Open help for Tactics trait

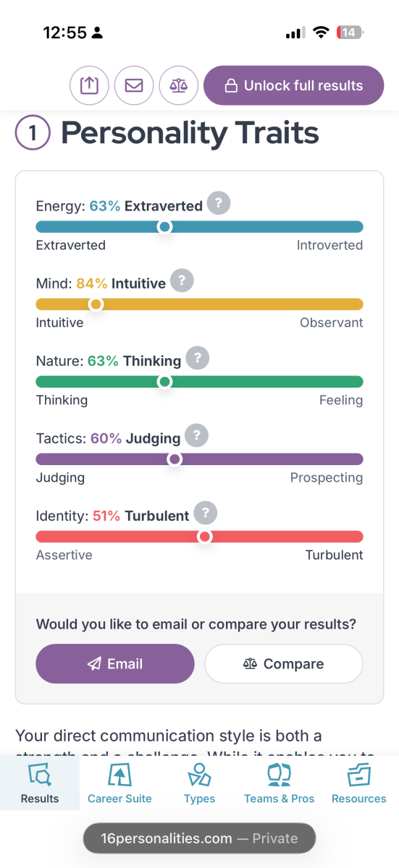[x=196, y=435]
